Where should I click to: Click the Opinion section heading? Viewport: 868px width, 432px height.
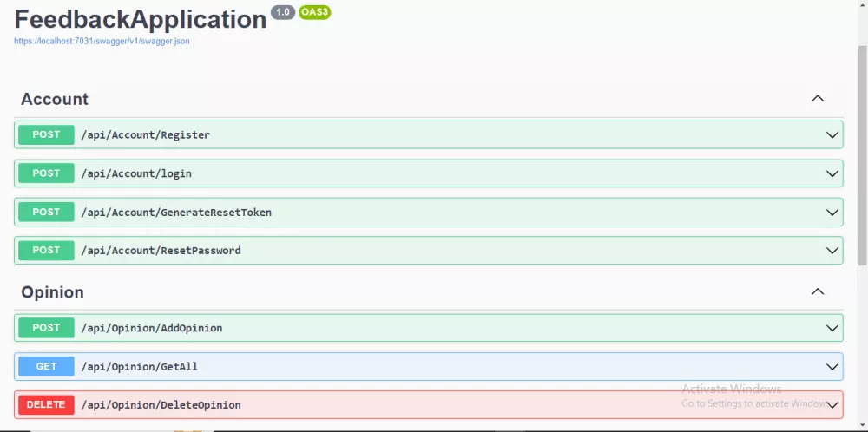[x=52, y=292]
